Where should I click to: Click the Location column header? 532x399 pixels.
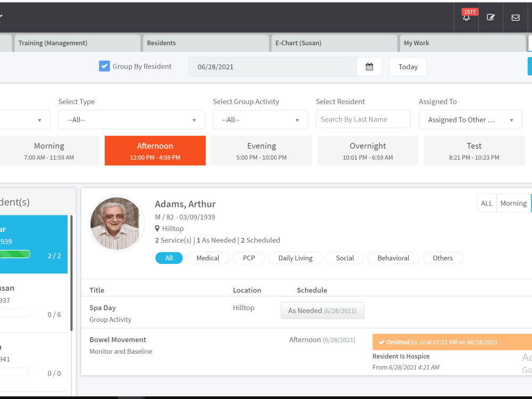click(247, 290)
